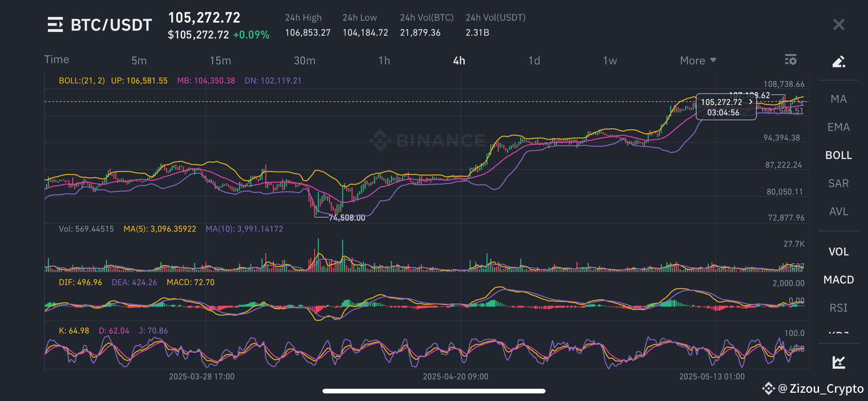This screenshot has height=401, width=868.
Task: Toggle the SAR overlay indicator
Action: 838,184
